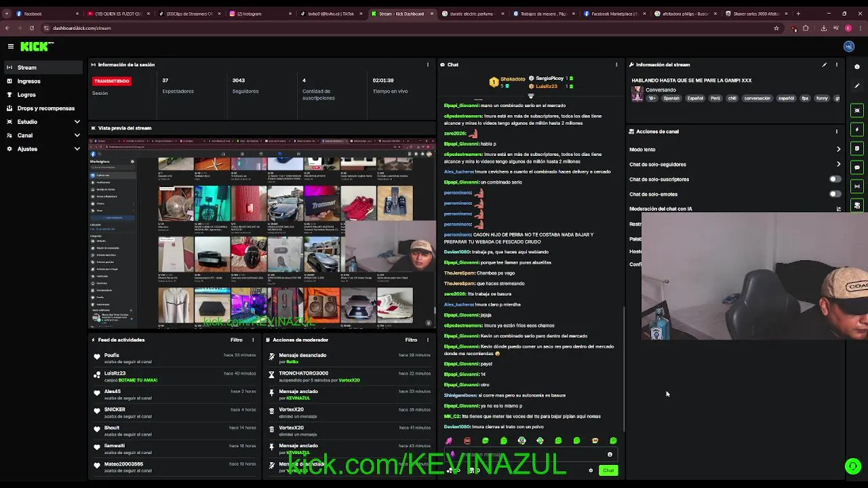The width and height of the screenshot is (868, 488).
Task: Click TRONCHATORO3000 in moderator actions
Action: pyautogui.click(x=303, y=373)
